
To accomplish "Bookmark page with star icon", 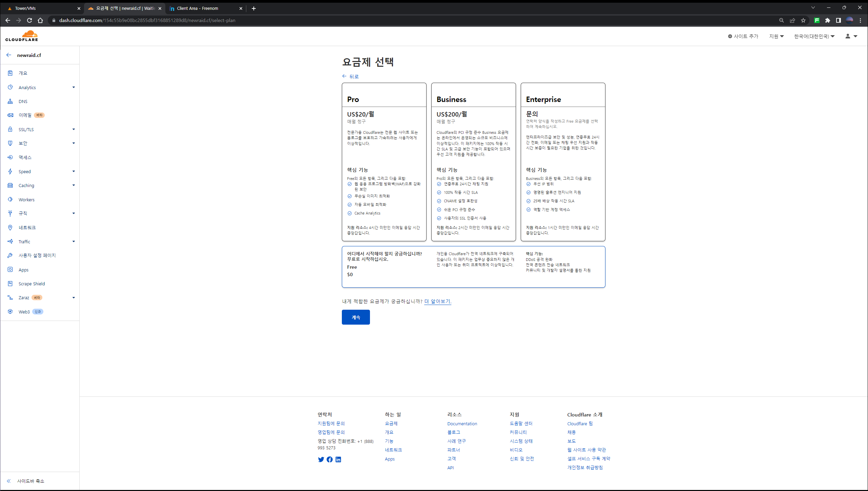I will 803,20.
